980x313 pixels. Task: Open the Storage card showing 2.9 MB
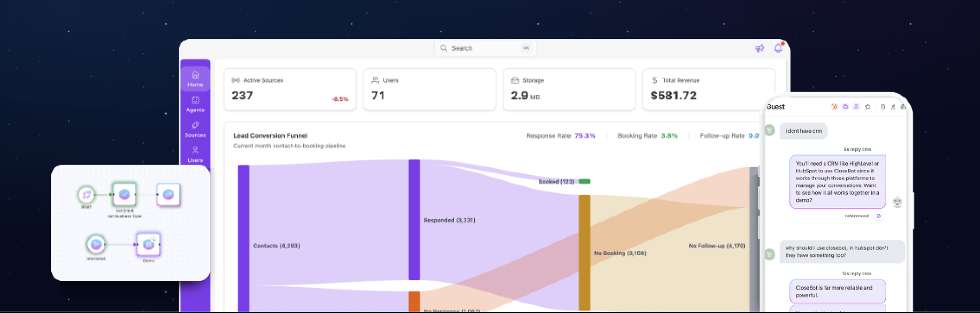[569, 90]
